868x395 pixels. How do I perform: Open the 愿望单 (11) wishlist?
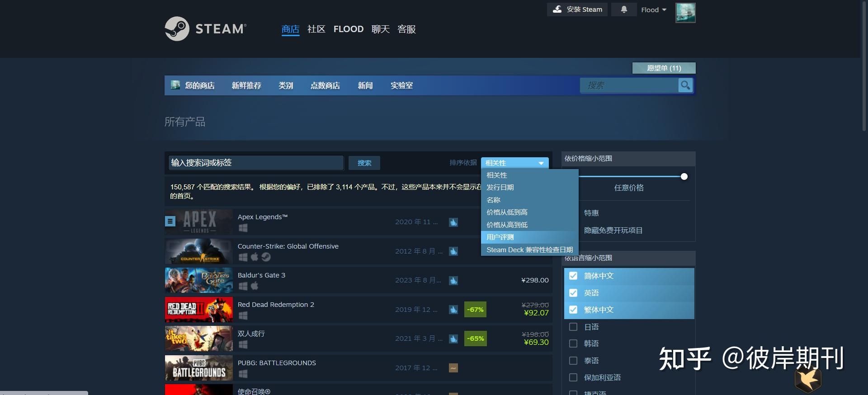point(664,68)
